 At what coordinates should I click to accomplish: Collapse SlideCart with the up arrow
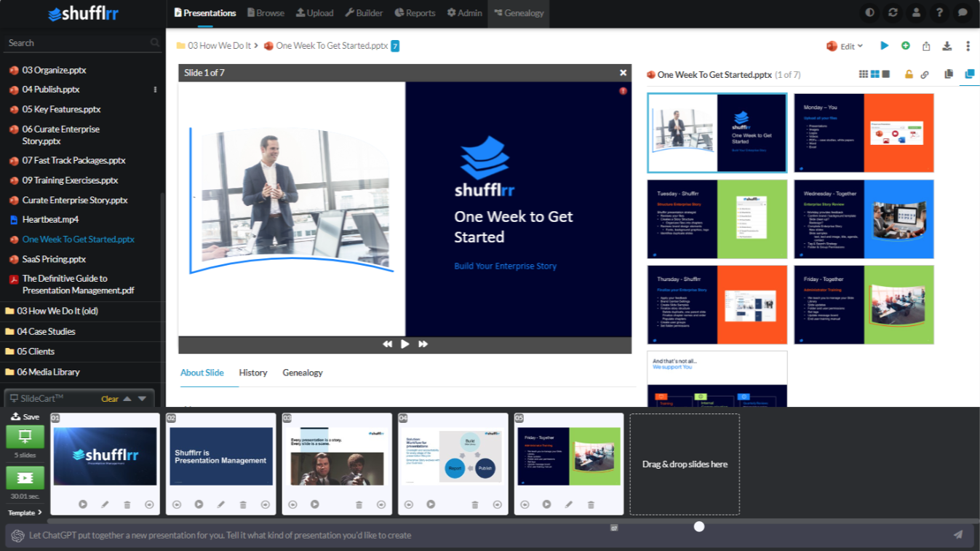127,399
